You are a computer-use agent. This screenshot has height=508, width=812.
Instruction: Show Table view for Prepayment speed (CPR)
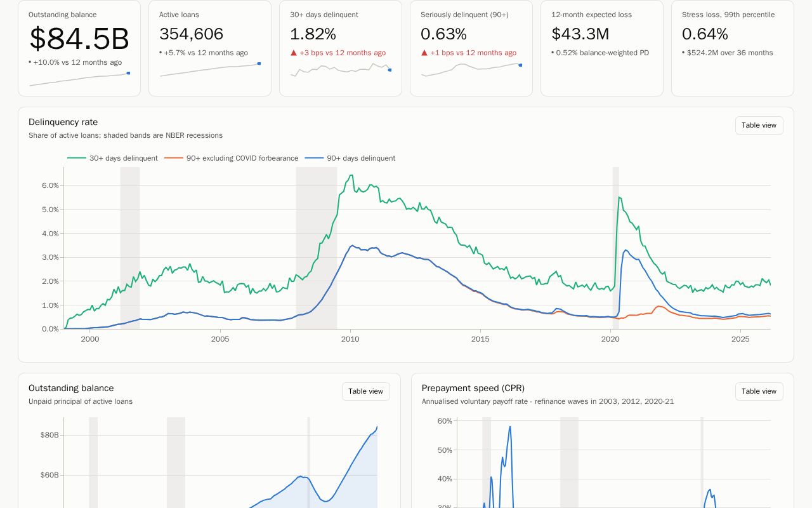pos(759,391)
